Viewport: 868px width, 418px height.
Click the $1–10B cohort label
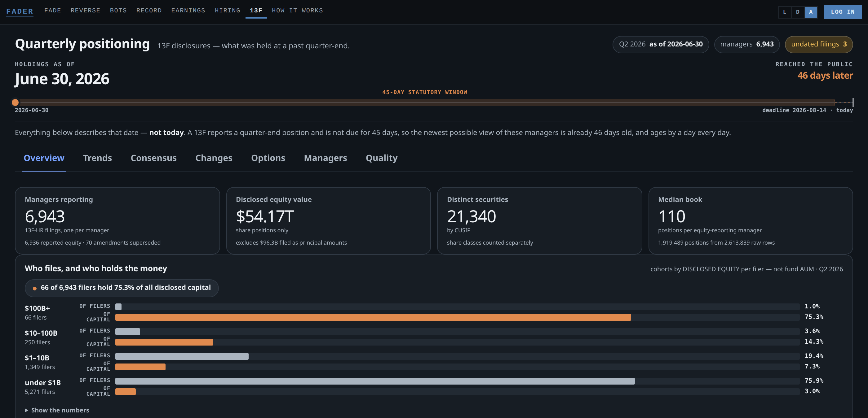(x=37, y=358)
